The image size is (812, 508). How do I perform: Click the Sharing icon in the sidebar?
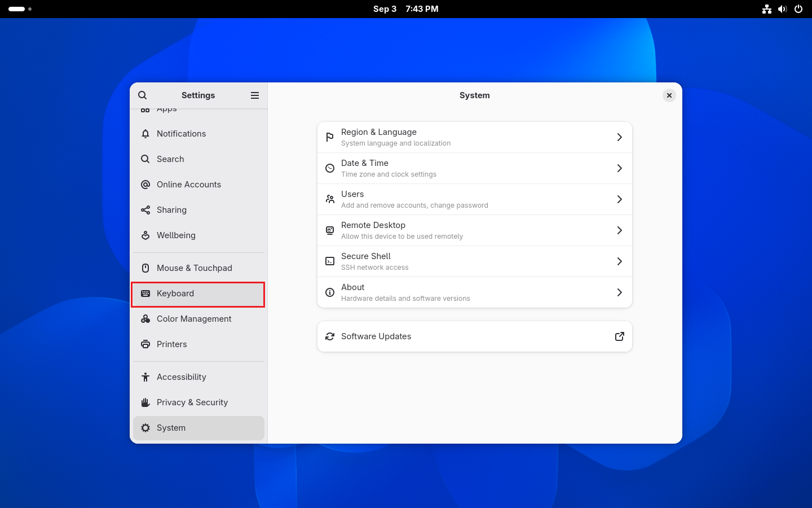[x=145, y=210]
